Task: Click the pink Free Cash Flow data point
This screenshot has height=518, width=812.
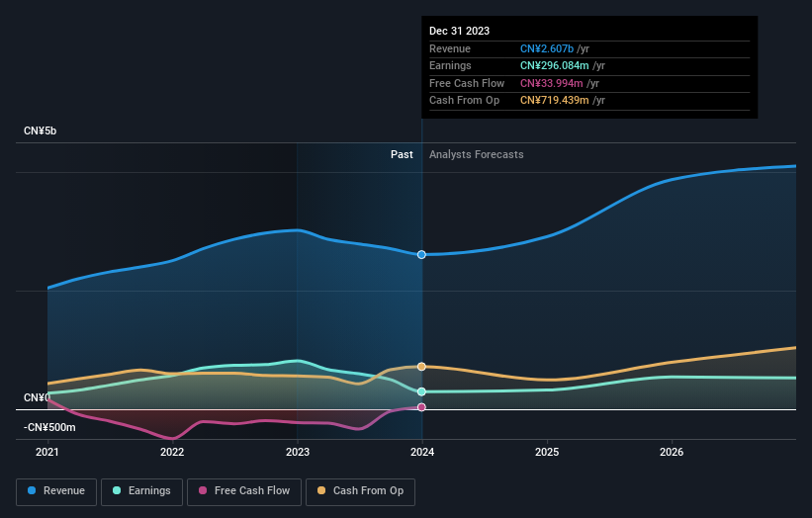Action: point(421,407)
